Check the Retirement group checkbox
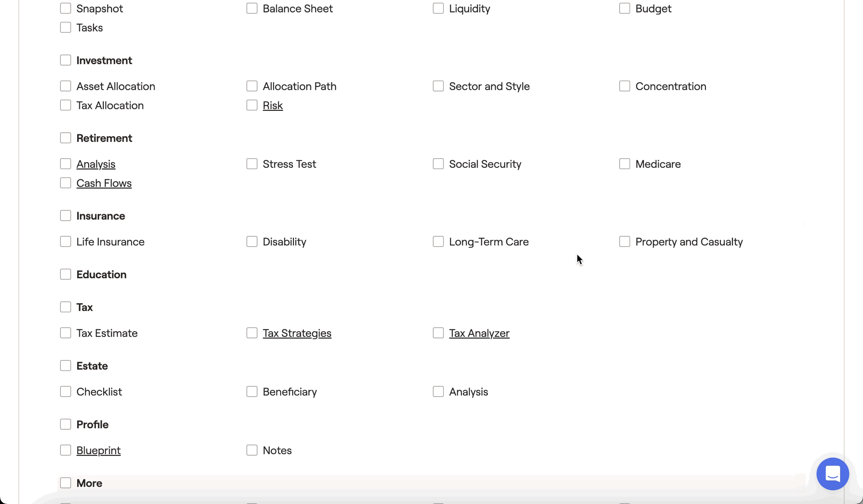Image resolution: width=863 pixels, height=504 pixels. [x=66, y=138]
